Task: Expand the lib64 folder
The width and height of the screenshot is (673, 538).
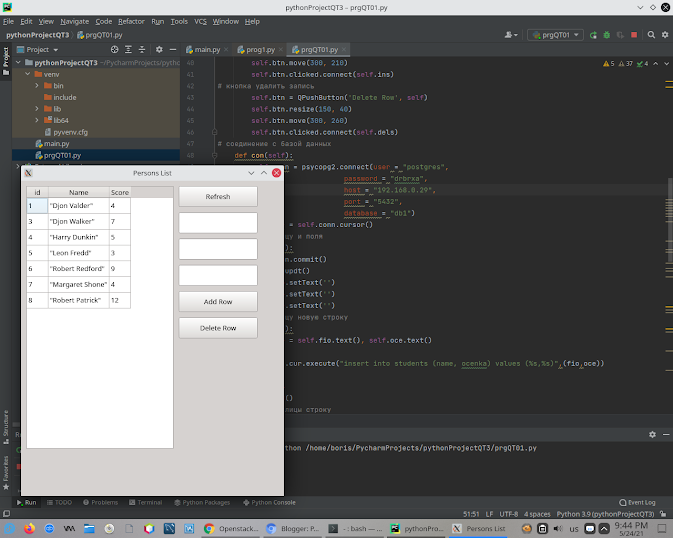Action: tap(37, 120)
